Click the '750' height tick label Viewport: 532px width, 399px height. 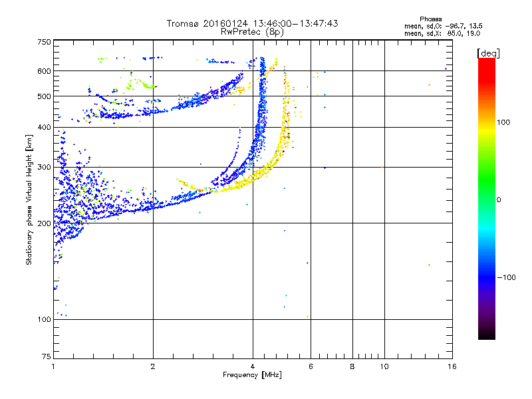(x=45, y=42)
